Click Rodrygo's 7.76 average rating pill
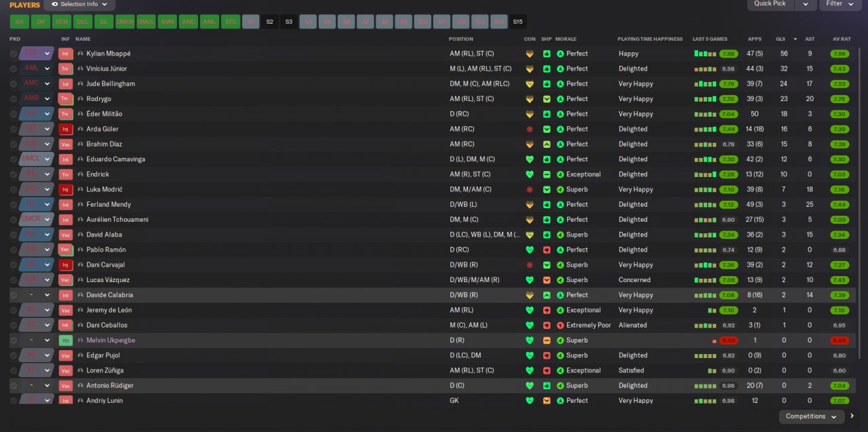The image size is (868, 432). click(x=840, y=99)
